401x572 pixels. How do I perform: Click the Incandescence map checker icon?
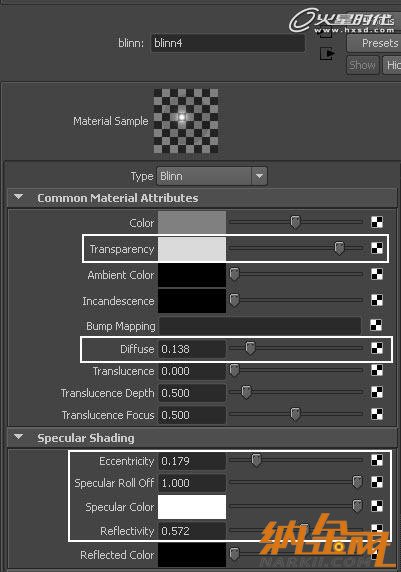(x=377, y=300)
